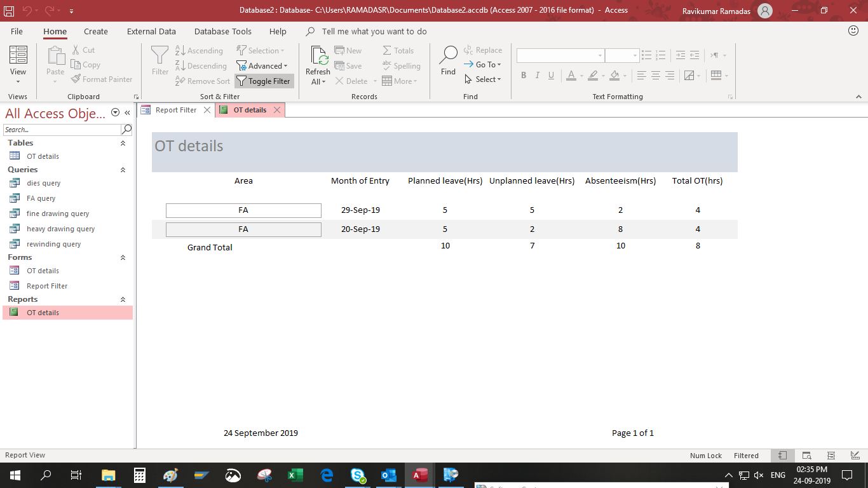
Task: Apply Underline text formatting
Action: coord(551,76)
